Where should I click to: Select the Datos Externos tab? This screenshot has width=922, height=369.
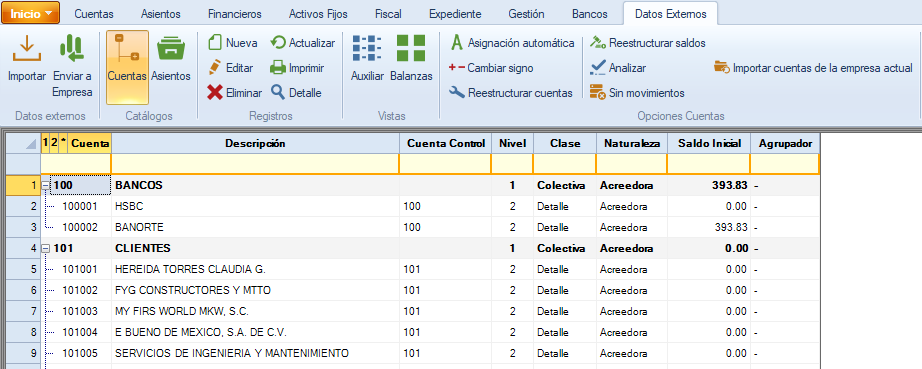point(671,14)
